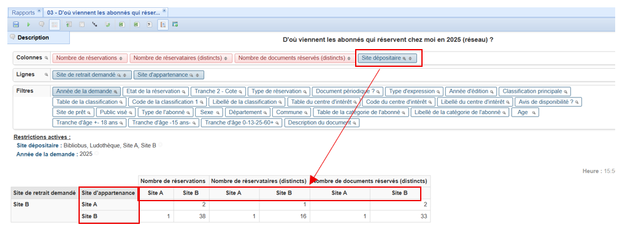Click the document icon with curved arrow

[150, 25]
